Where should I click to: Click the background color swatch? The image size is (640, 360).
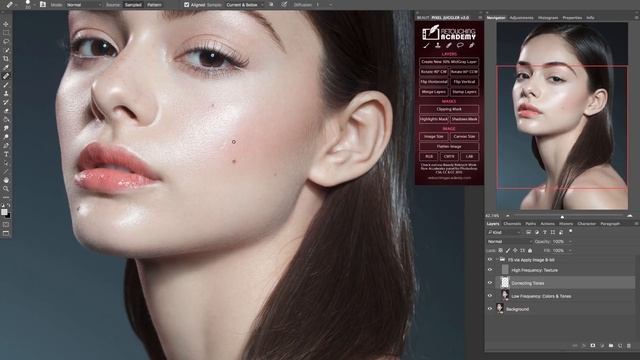point(8,215)
